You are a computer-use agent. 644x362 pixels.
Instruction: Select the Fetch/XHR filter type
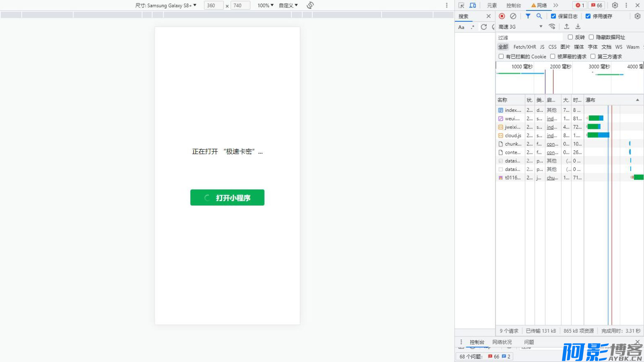tap(525, 47)
